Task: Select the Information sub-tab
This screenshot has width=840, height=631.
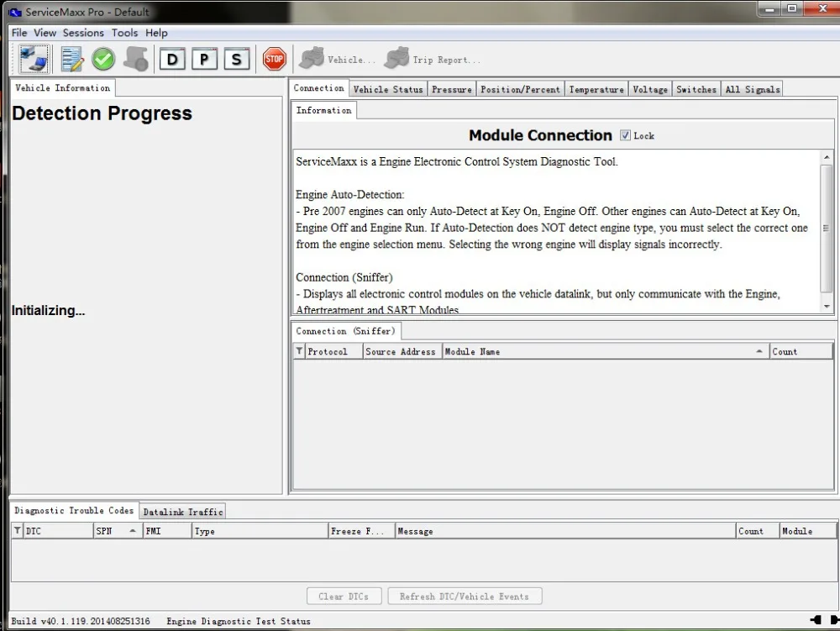Action: pyautogui.click(x=324, y=110)
